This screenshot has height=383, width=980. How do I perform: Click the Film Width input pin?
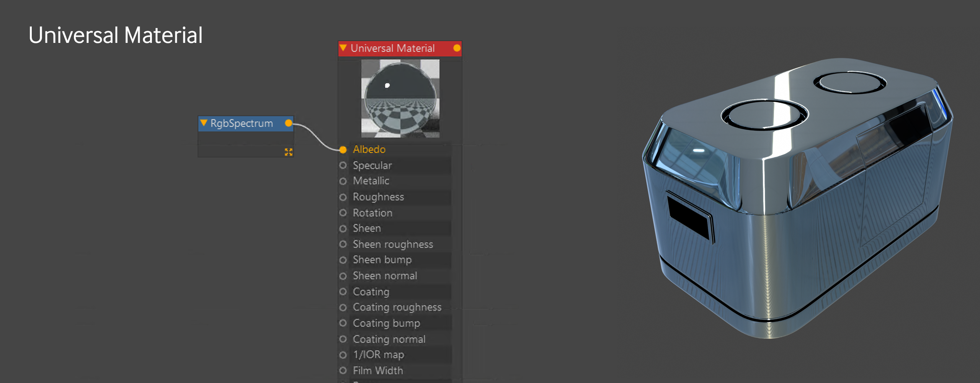coord(343,370)
